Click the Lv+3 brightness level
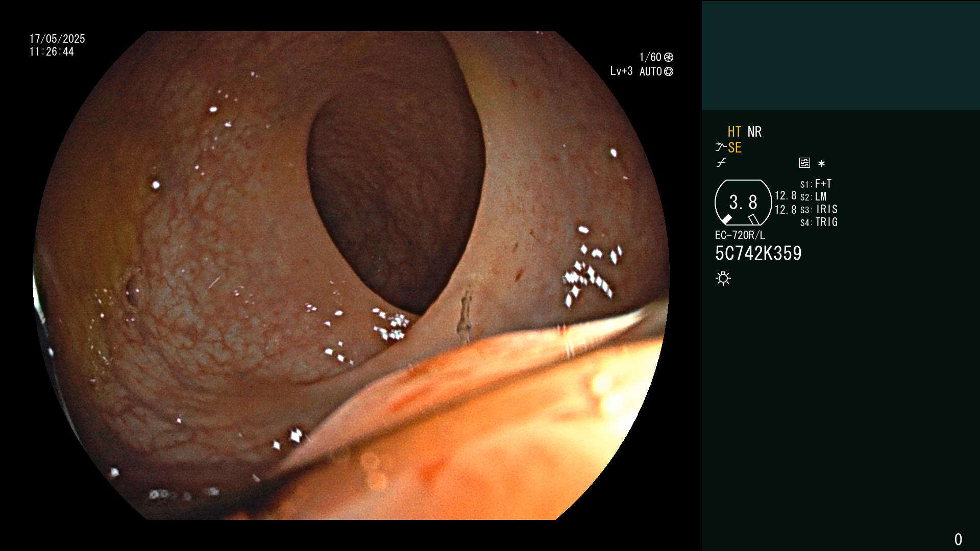This screenshot has height=551, width=980. click(621, 71)
